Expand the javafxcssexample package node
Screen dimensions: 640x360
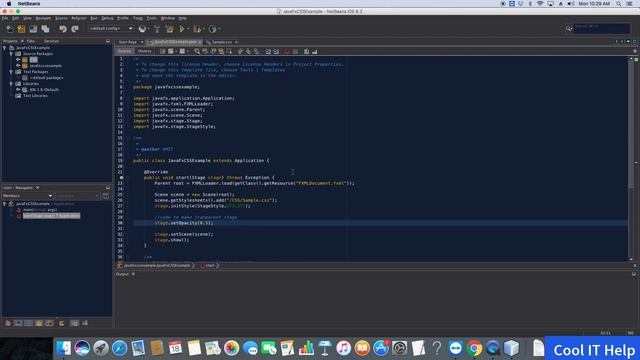point(18,65)
